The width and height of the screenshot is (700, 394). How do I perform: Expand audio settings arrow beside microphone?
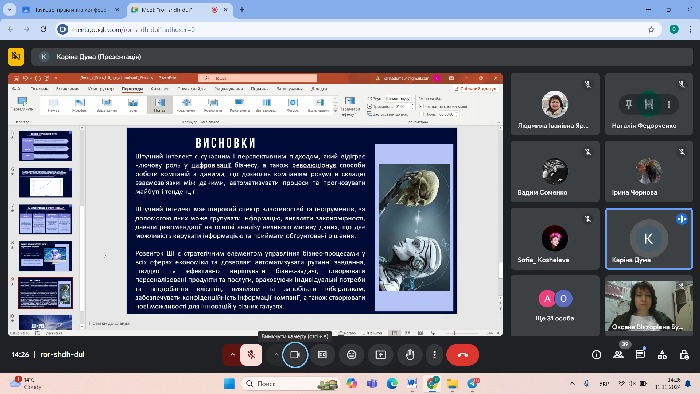232,355
